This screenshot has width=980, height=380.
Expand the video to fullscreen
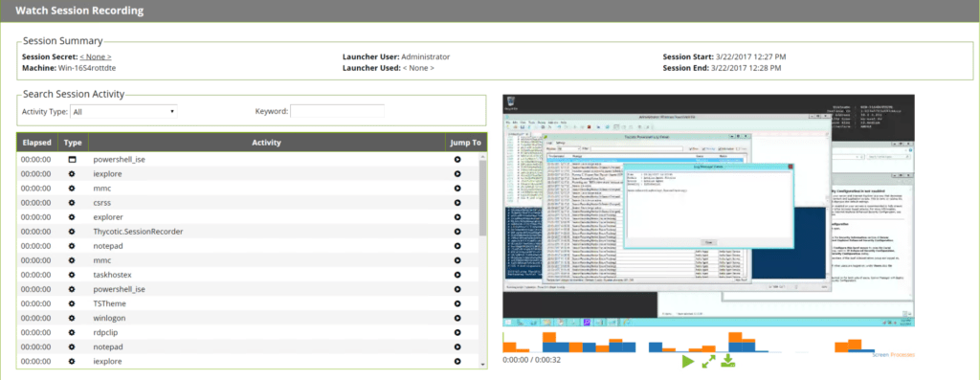point(708,361)
